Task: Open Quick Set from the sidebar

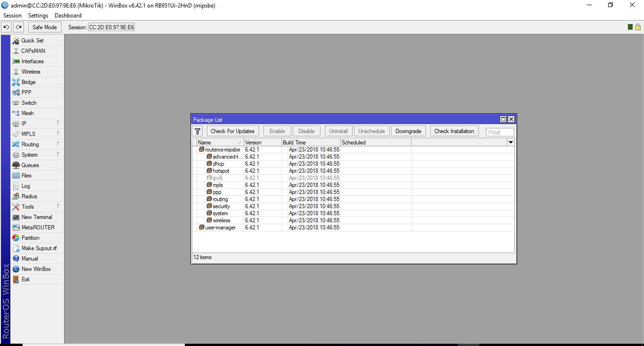Action: pyautogui.click(x=37, y=41)
